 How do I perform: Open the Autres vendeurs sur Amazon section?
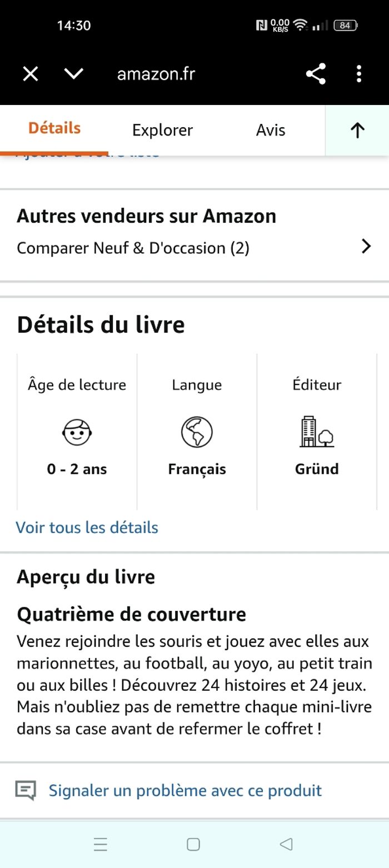point(146,216)
